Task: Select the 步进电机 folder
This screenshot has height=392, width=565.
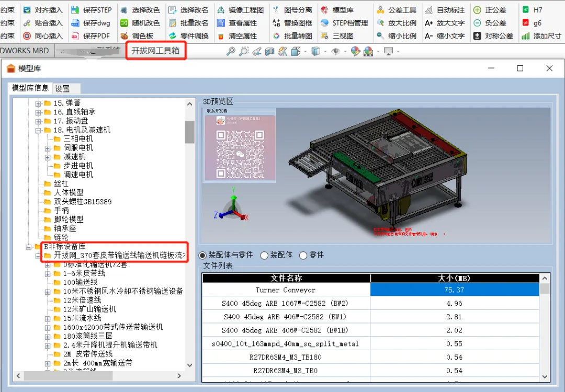Action: point(78,166)
